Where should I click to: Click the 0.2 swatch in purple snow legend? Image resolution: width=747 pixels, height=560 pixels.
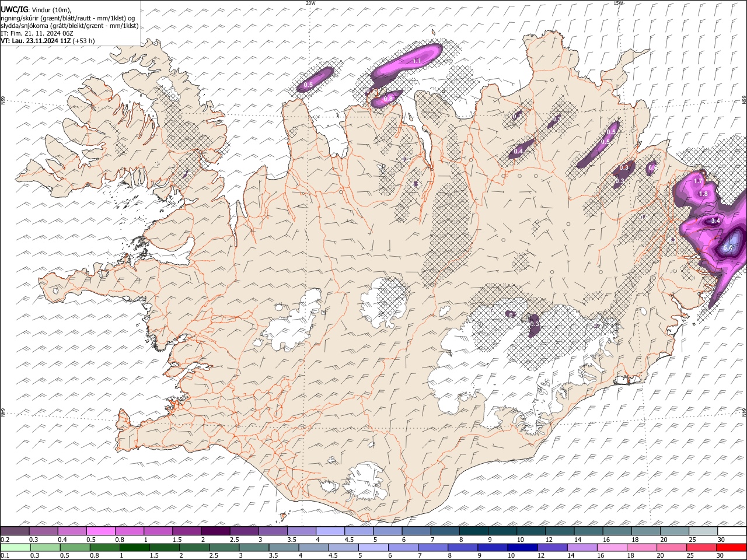[x=15, y=531]
